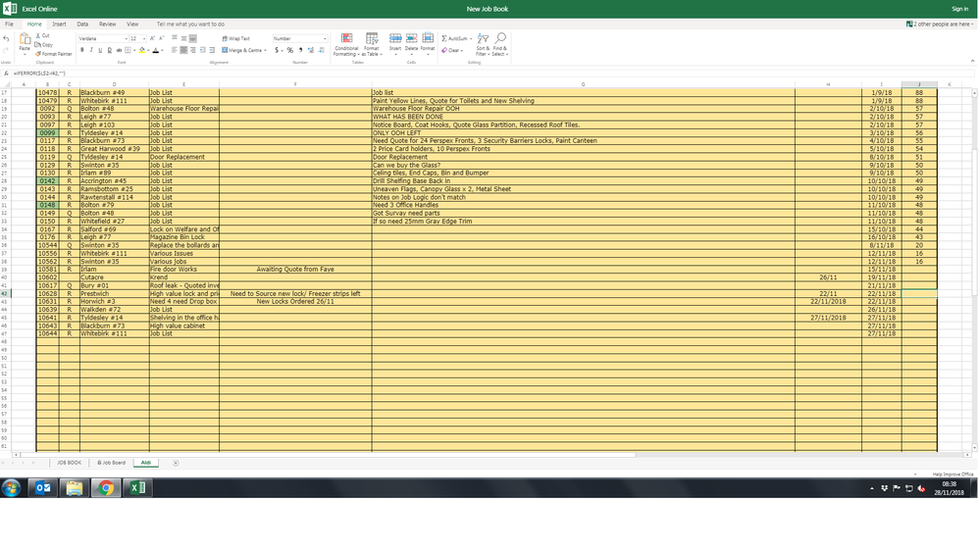Viewport: 980px width, 551px height.
Task: Click the increase indent icon
Action: click(x=212, y=50)
